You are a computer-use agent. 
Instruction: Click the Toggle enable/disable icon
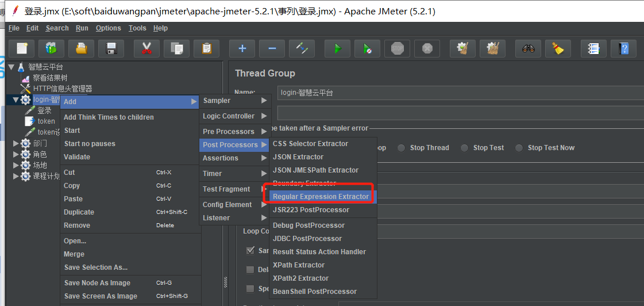coord(302,48)
